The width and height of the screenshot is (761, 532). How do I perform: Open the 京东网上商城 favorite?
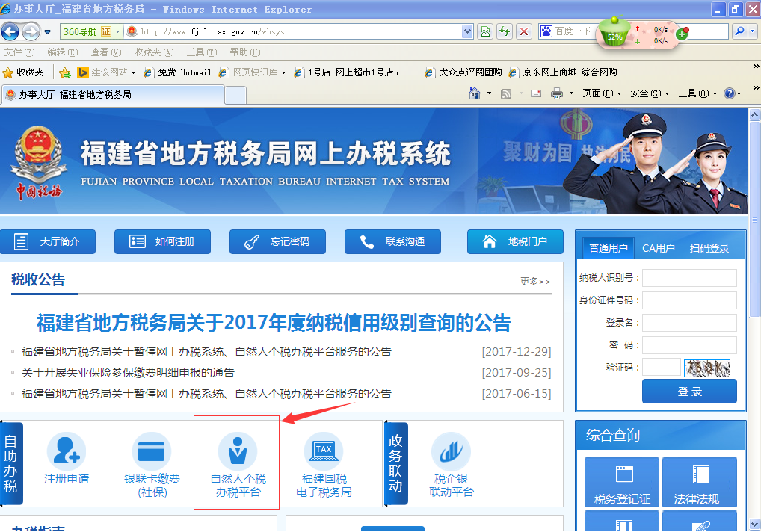pyautogui.click(x=568, y=72)
